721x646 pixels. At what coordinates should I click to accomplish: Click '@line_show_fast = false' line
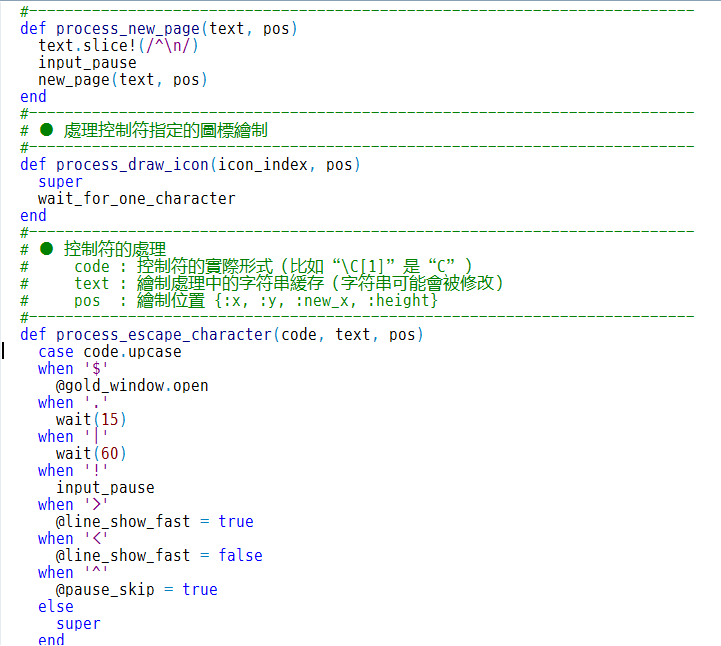coord(159,556)
